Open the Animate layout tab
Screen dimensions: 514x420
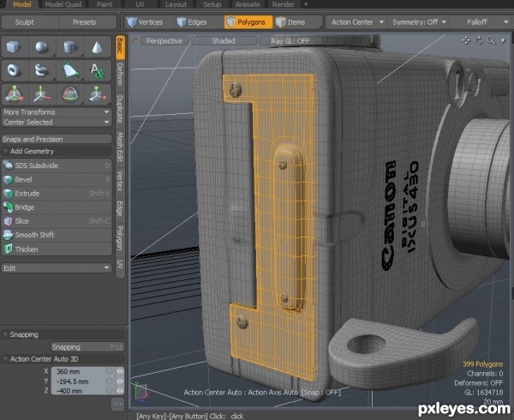coord(248,4)
